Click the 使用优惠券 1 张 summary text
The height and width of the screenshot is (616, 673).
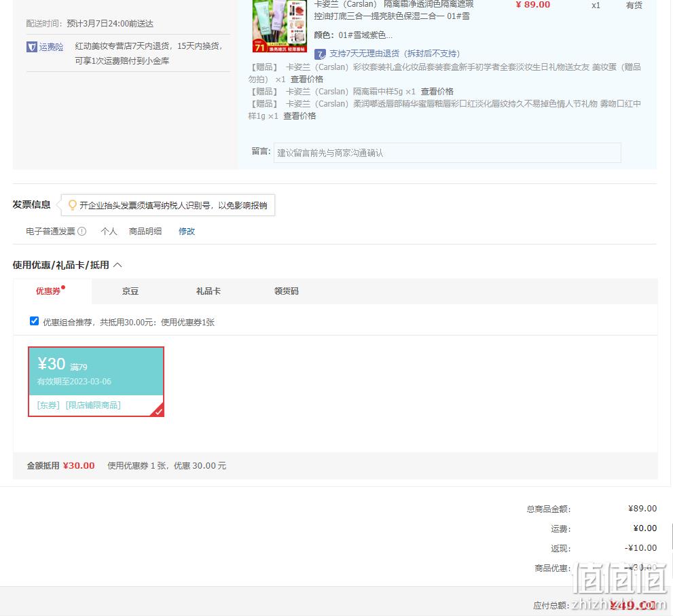pos(166,466)
